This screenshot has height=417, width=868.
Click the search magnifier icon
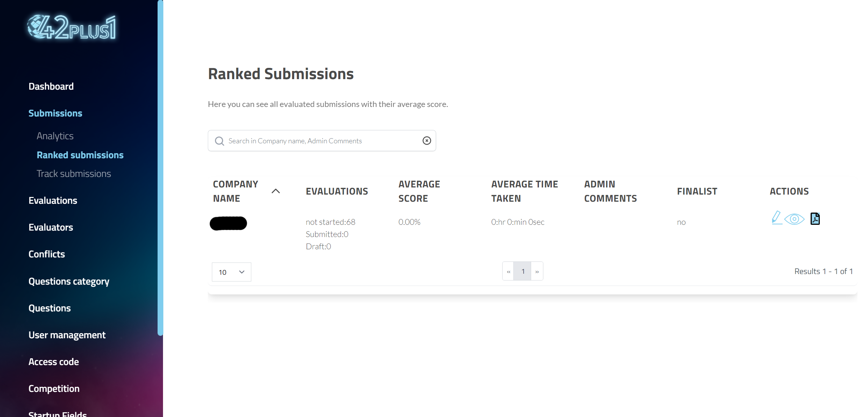(220, 141)
